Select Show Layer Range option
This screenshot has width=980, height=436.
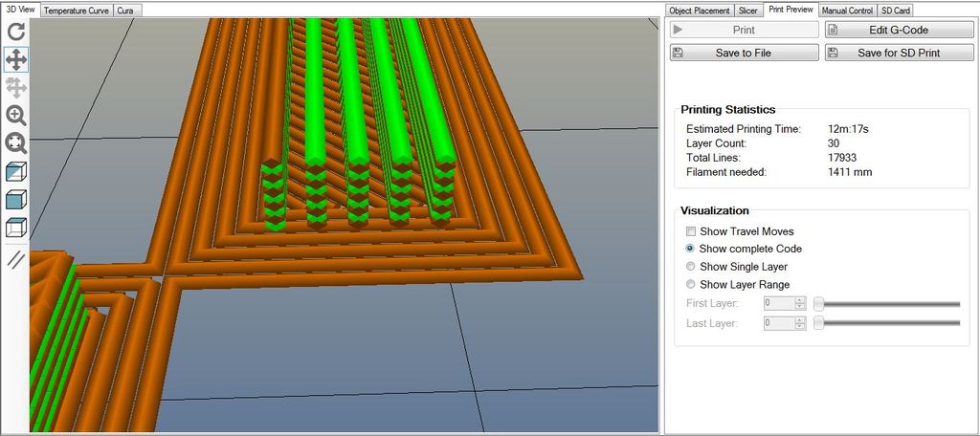[691, 284]
